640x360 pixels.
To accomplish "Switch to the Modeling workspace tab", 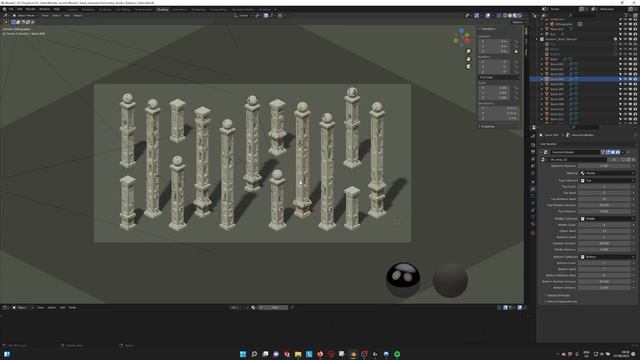I will point(88,9).
